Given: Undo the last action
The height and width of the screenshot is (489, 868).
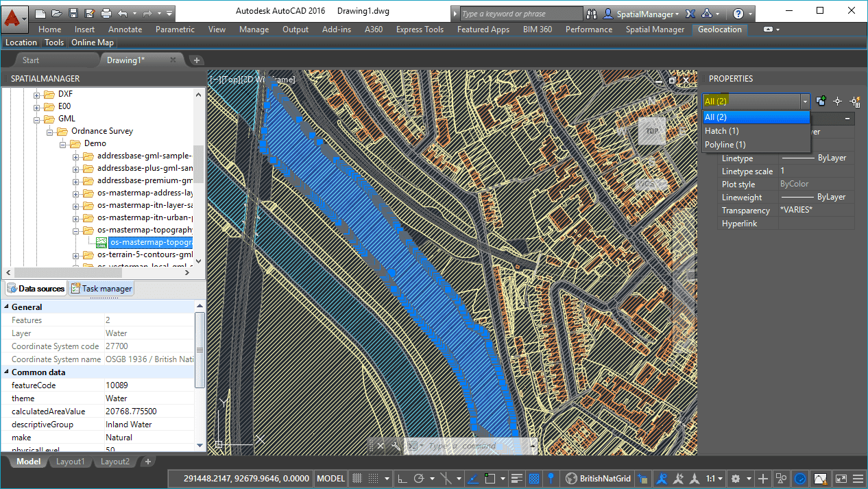Looking at the screenshot, I should [x=122, y=13].
